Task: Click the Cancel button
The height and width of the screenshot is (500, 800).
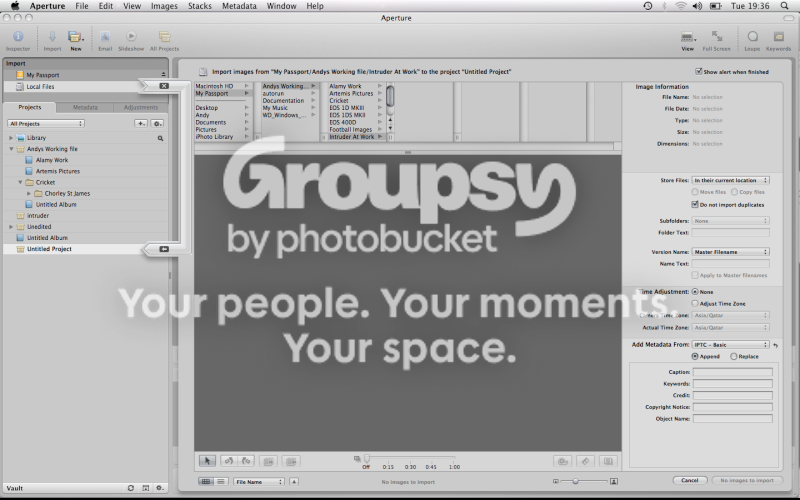Action: pyautogui.click(x=689, y=480)
